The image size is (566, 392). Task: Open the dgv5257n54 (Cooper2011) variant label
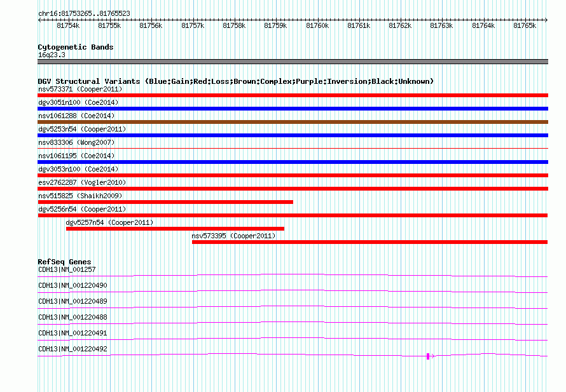click(x=109, y=222)
